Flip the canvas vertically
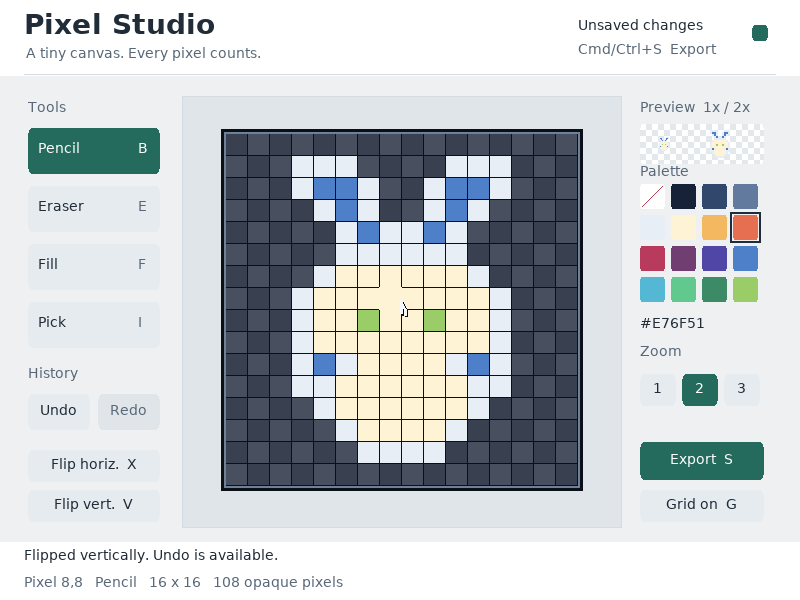The height and width of the screenshot is (600, 800). click(94, 505)
